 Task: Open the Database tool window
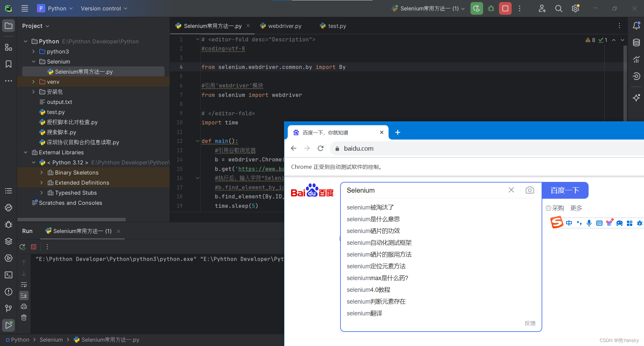pos(636,43)
